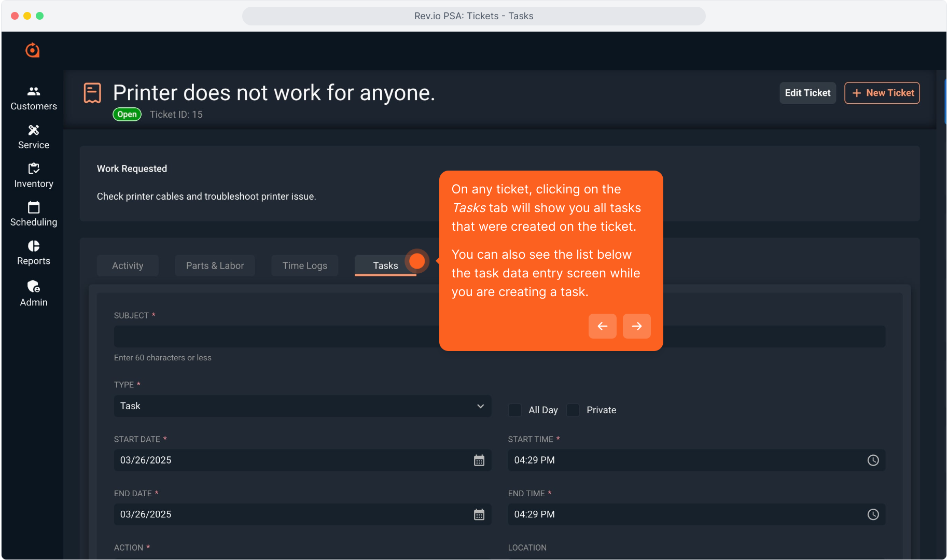The image size is (948, 560).
Task: Open the End Date calendar picker
Action: [x=479, y=514]
